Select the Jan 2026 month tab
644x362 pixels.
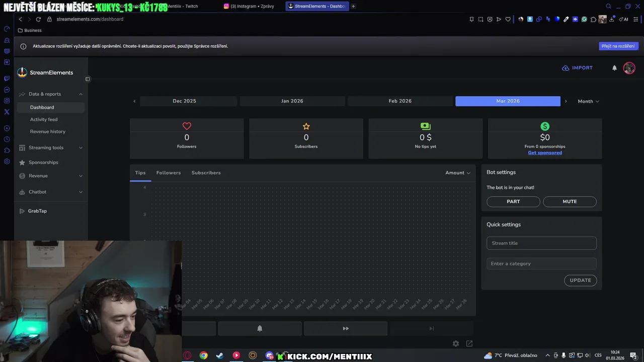point(292,101)
